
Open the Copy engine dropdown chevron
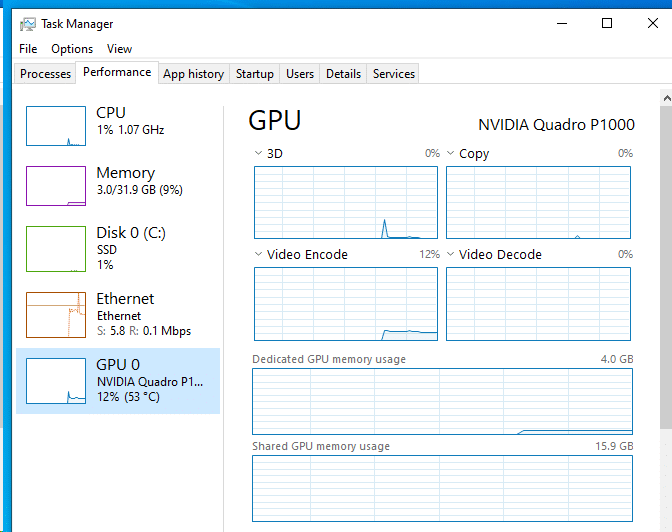click(450, 153)
